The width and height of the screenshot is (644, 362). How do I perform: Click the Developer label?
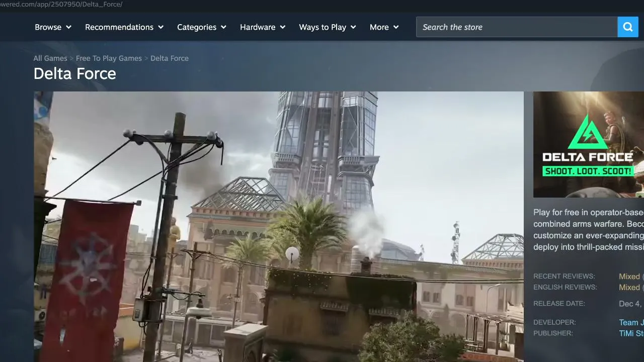[554, 322]
